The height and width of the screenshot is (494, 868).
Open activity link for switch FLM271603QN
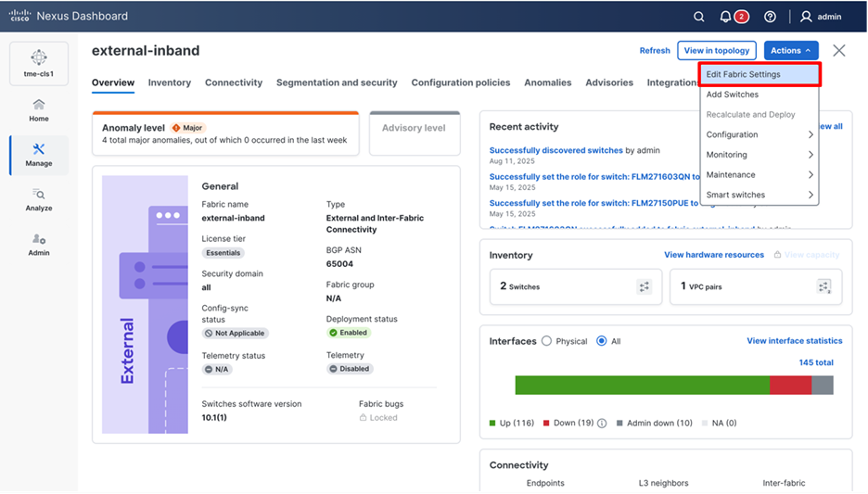tap(594, 176)
